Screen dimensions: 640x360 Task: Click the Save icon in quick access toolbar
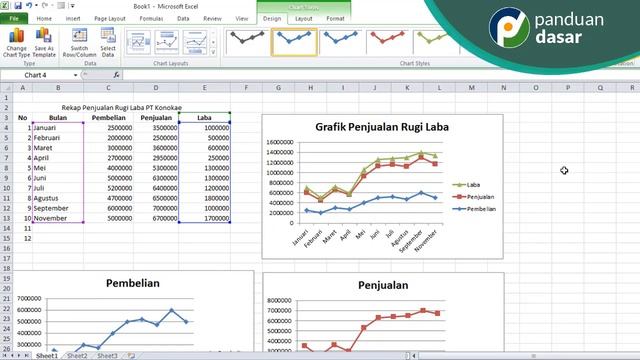pyautogui.click(x=18, y=6)
